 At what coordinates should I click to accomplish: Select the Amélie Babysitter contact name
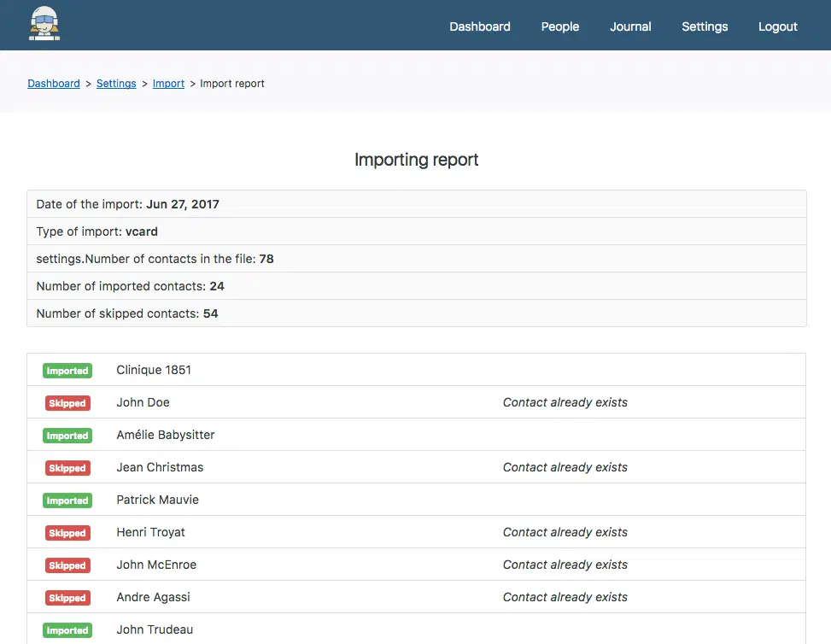point(166,435)
